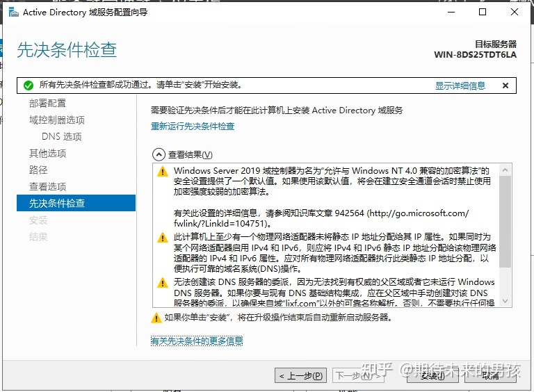Viewport: 534px width, 392px height.
Task: Click the 安装(I) button
Action: pos(432,375)
